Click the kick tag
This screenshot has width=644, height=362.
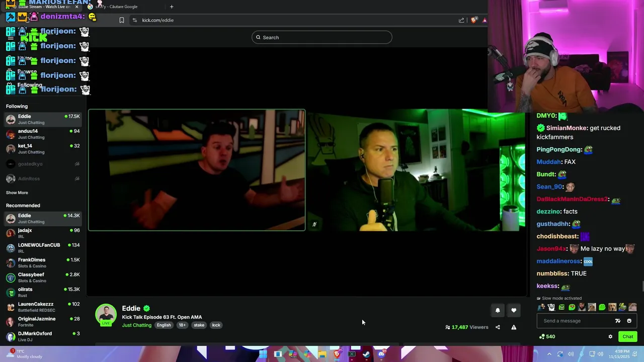pos(216,325)
